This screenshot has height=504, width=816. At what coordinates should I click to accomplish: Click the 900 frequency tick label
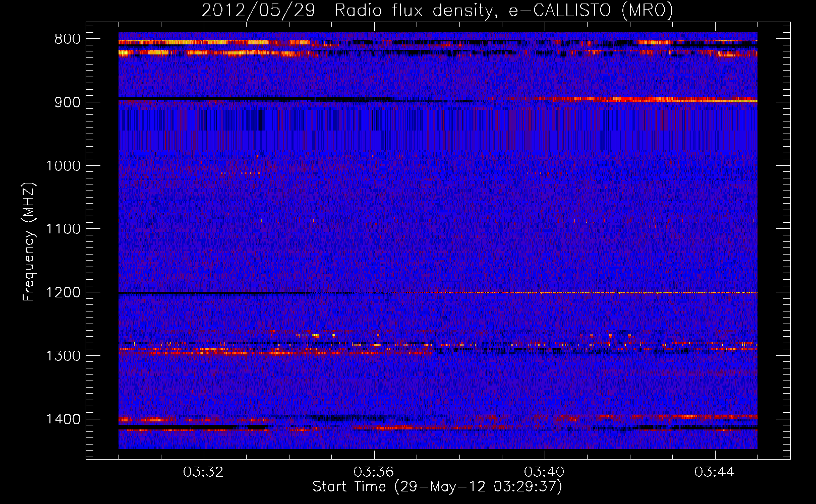pyautogui.click(x=68, y=102)
